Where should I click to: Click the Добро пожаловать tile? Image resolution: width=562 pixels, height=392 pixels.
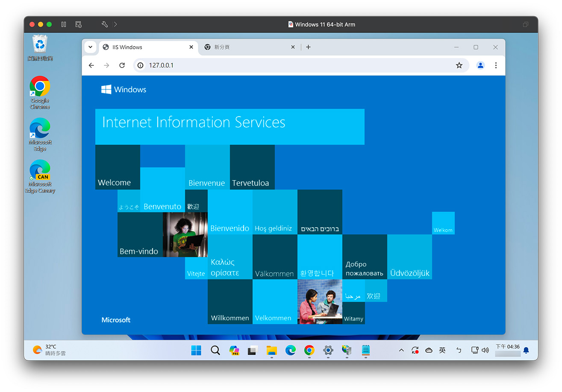coord(365,257)
